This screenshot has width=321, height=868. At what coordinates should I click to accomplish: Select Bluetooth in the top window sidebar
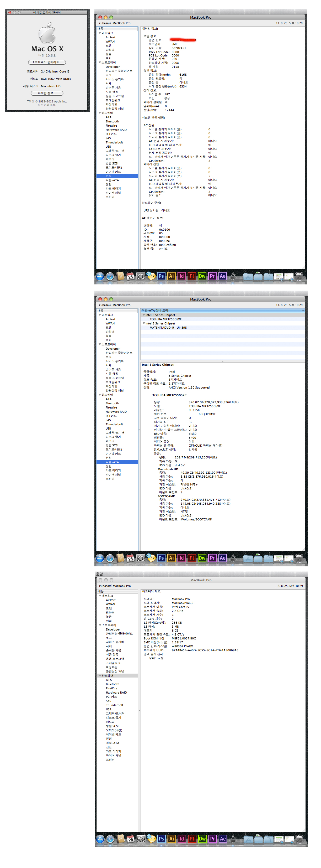[x=112, y=121]
